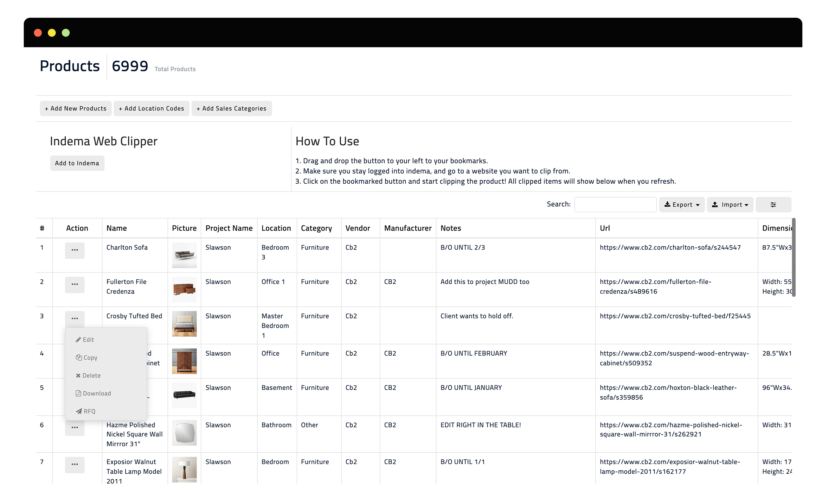Viewport: 816px width, 504px height.
Task: Click the macOS green maximize window dot
Action: coord(66,33)
